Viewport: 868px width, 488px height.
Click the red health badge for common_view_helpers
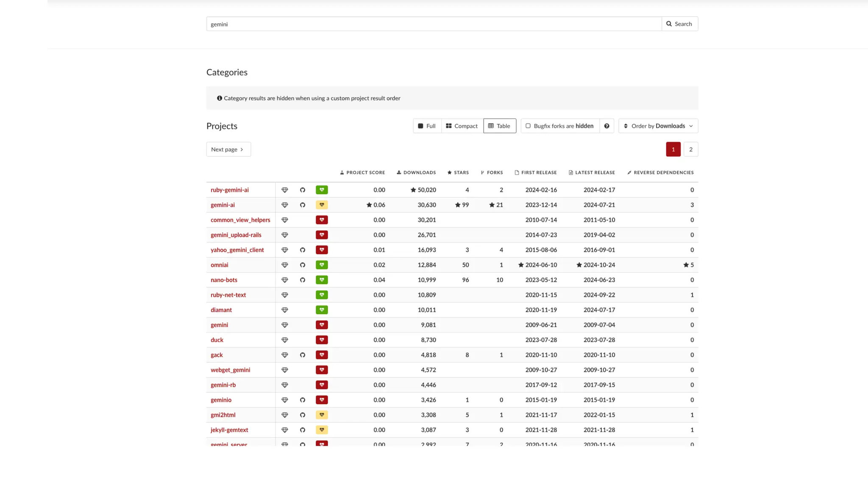[322, 220]
